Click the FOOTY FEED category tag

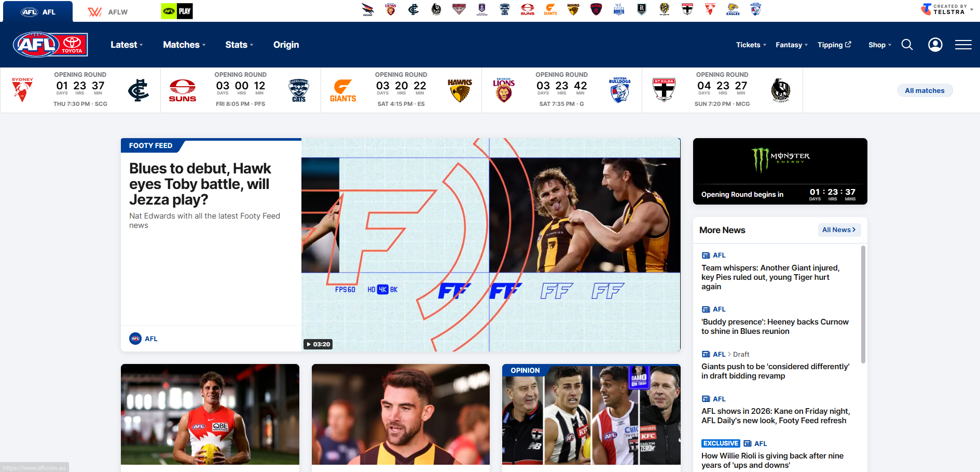click(x=150, y=146)
